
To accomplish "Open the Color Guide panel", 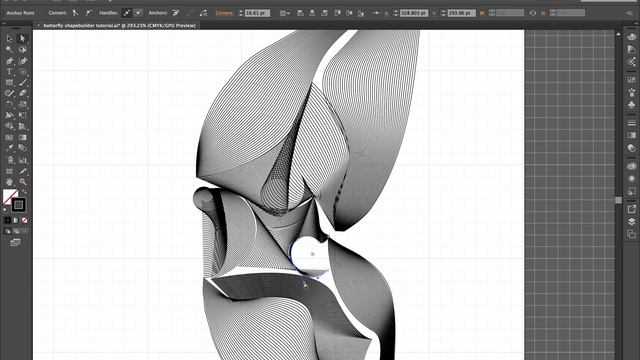I will click(631, 49).
